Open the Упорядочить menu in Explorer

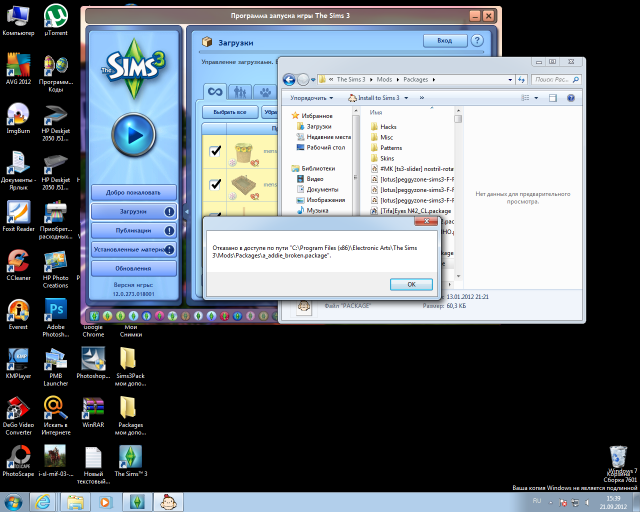[x=312, y=98]
